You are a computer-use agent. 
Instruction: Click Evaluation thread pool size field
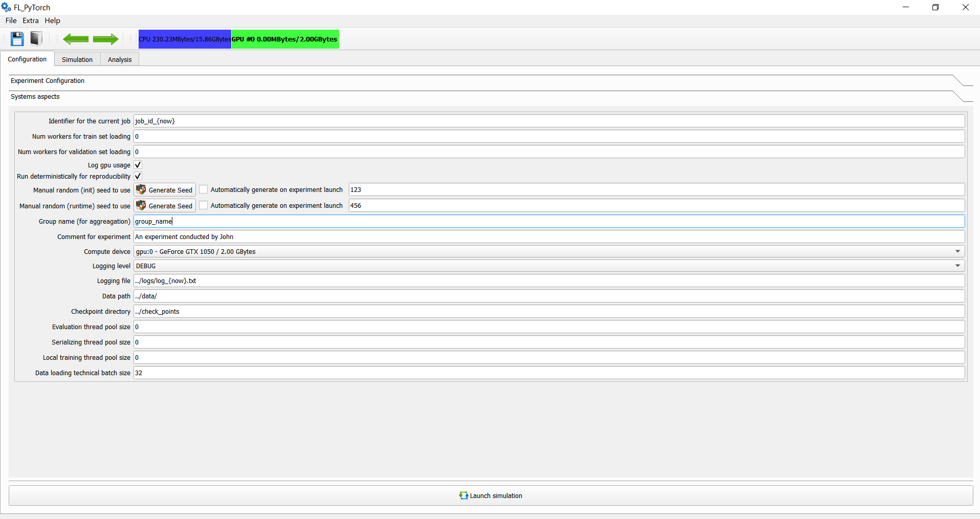point(549,327)
